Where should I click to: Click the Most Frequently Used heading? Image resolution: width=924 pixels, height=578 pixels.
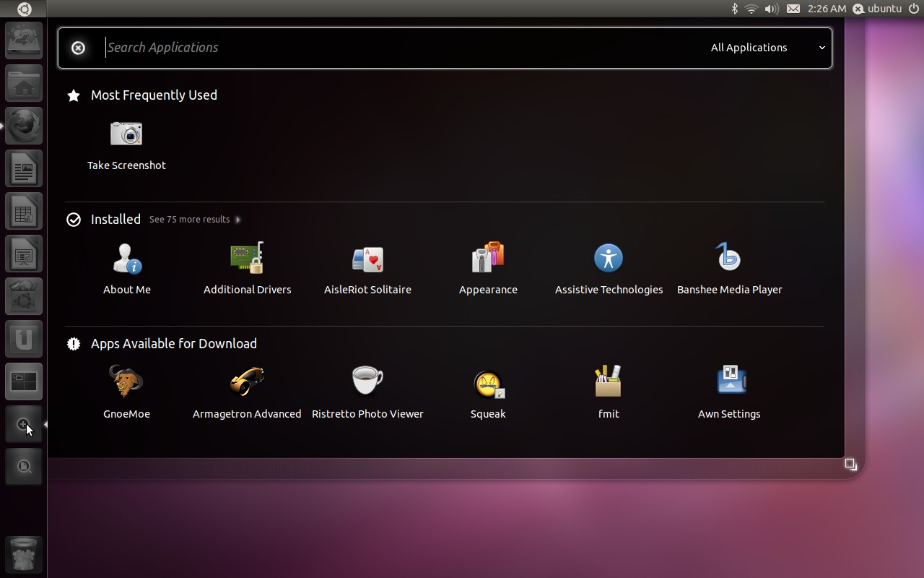[154, 95]
